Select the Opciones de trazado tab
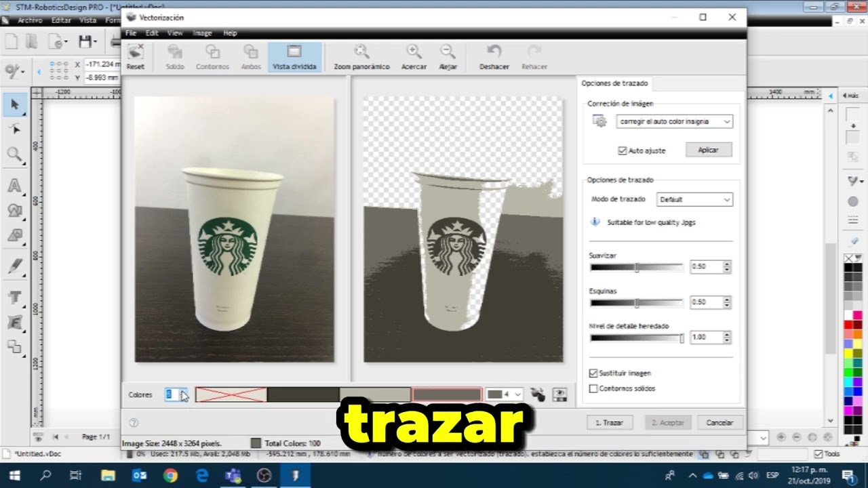The height and width of the screenshot is (488, 868). pyautogui.click(x=614, y=83)
